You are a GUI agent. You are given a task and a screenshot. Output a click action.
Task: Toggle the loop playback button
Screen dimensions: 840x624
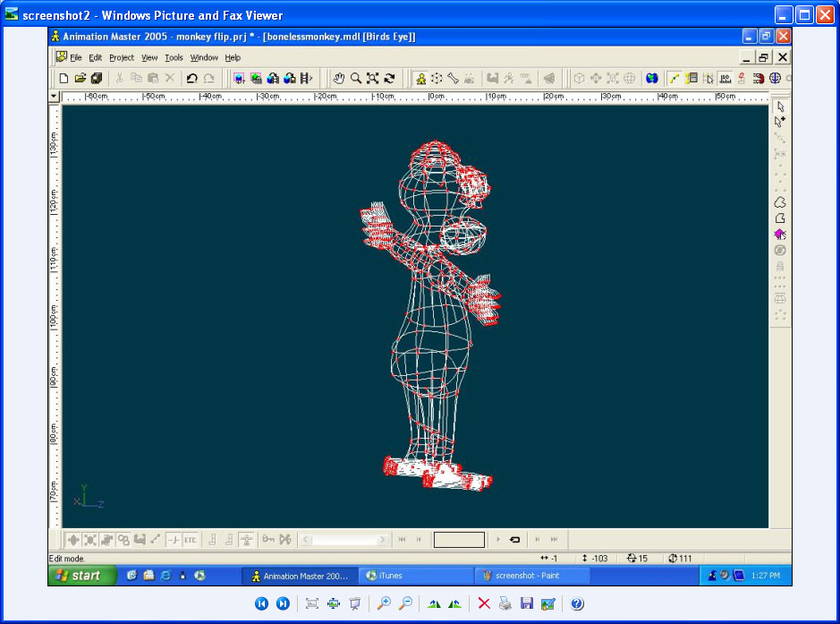click(514, 540)
